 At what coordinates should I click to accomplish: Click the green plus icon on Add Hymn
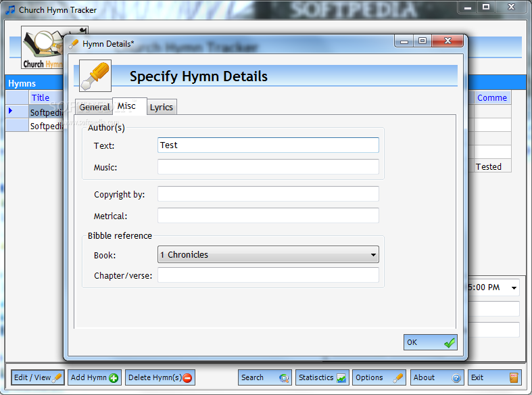[x=114, y=378]
